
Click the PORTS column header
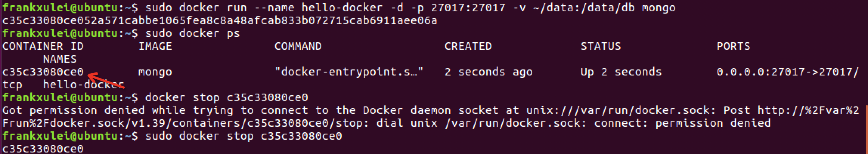tap(733, 46)
